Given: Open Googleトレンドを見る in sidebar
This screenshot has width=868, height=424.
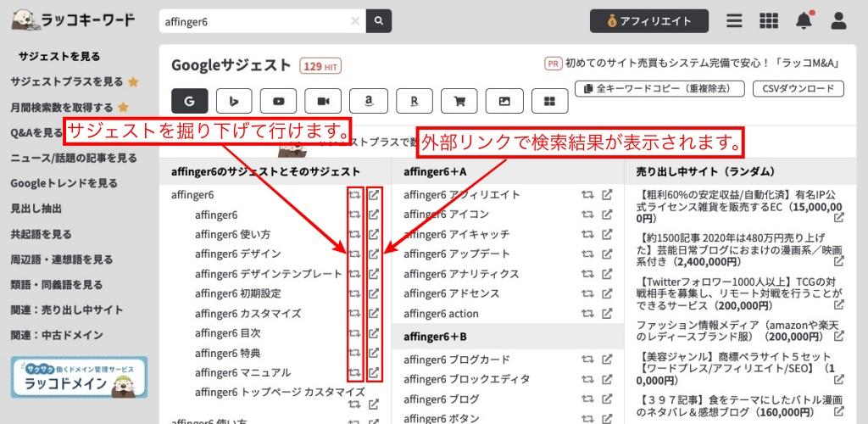Looking at the screenshot, I should 64,183.
